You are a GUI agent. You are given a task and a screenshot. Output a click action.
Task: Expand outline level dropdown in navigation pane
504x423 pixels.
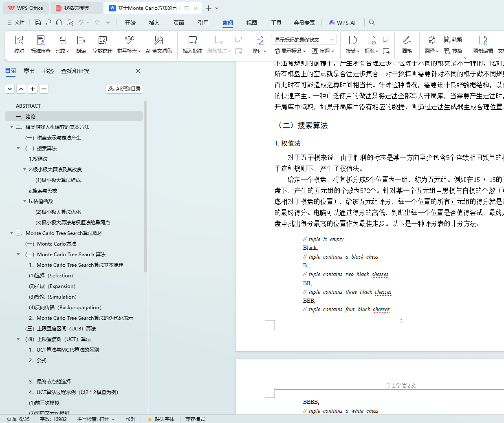(x=10, y=89)
